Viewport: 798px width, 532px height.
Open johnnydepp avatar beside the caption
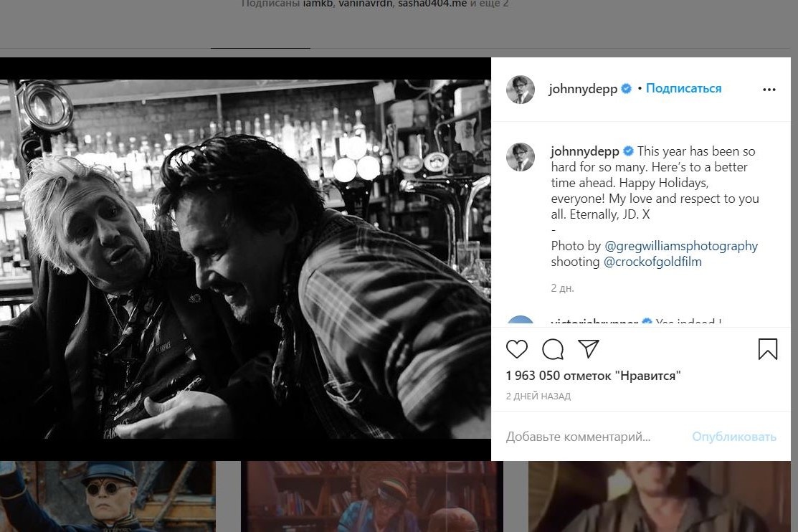coord(521,157)
